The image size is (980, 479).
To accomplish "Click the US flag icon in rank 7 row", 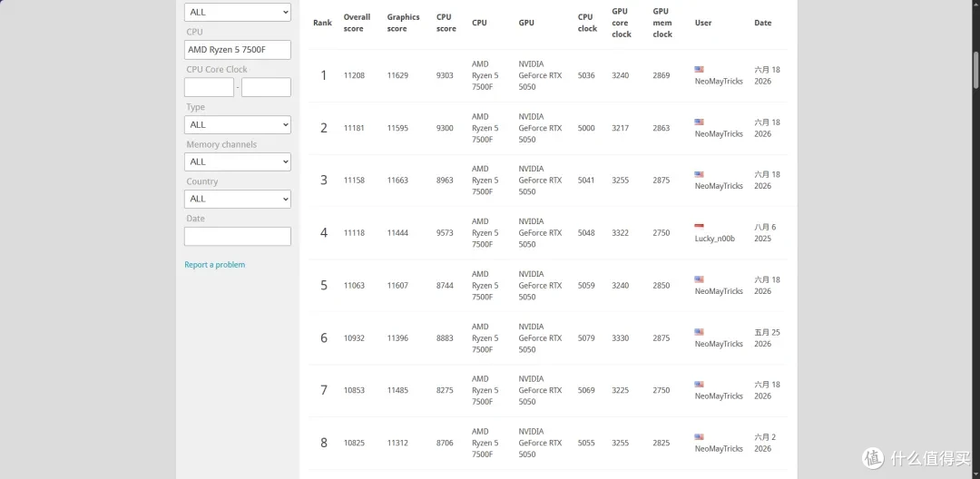I will pyautogui.click(x=699, y=384).
